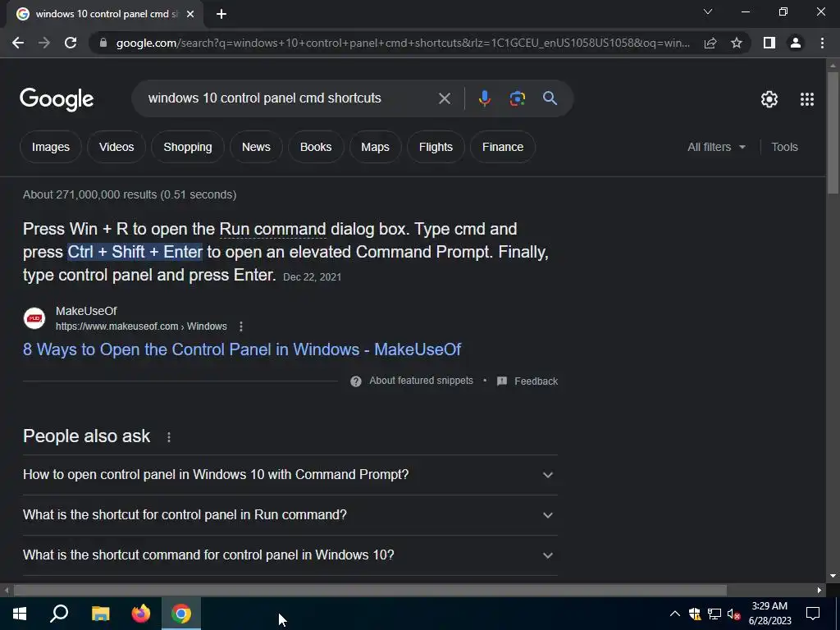Launch Firefox from the taskbar
The height and width of the screenshot is (630, 840).
pyautogui.click(x=141, y=614)
